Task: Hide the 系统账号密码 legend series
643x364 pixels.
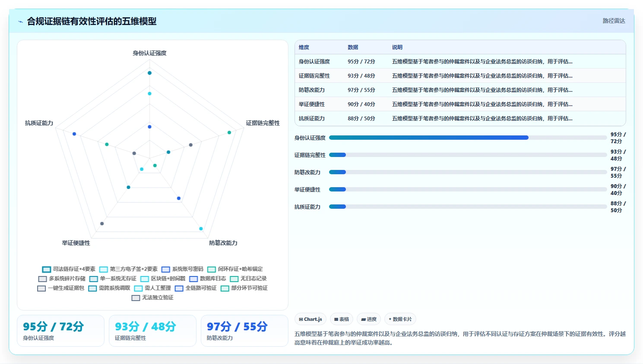Action: 182,269
